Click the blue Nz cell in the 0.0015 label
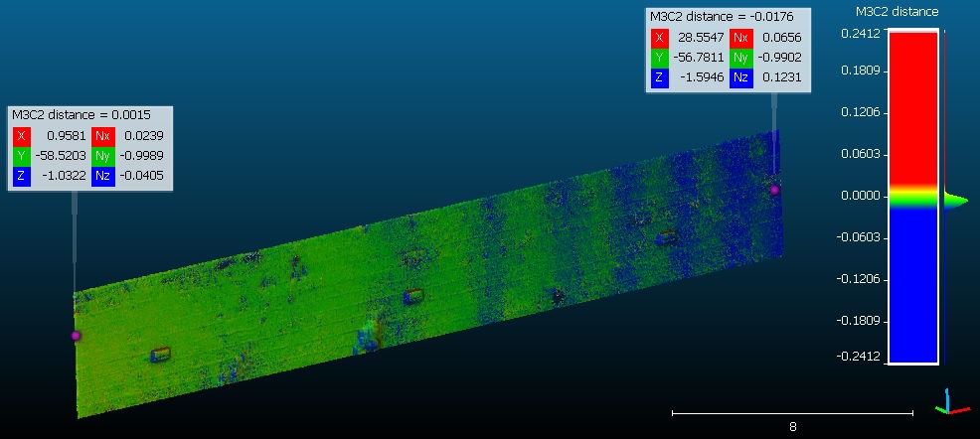 [x=102, y=176]
